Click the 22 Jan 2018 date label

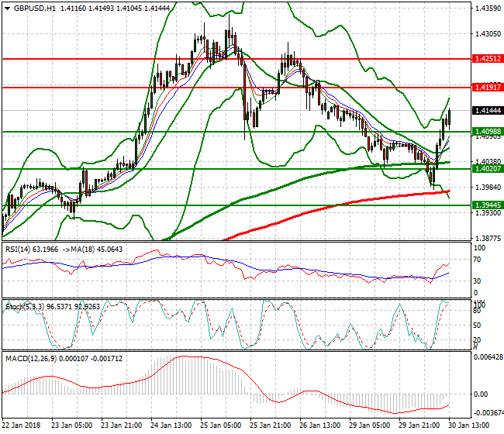[21, 425]
